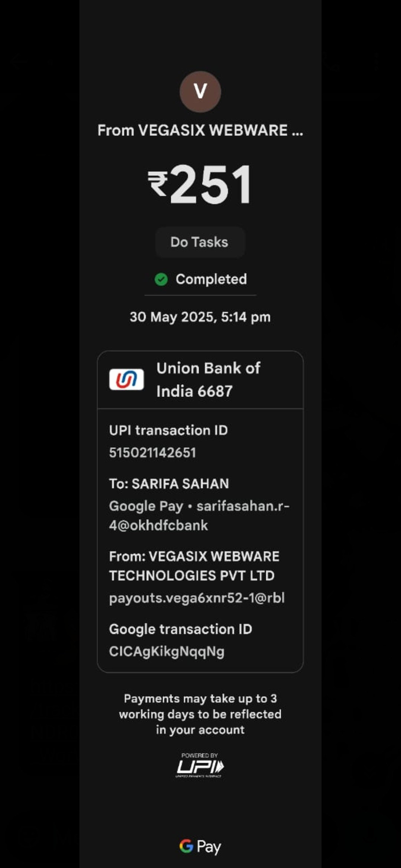The height and width of the screenshot is (868, 401).
Task: Click the Union Bank of India logo
Action: coord(126,379)
